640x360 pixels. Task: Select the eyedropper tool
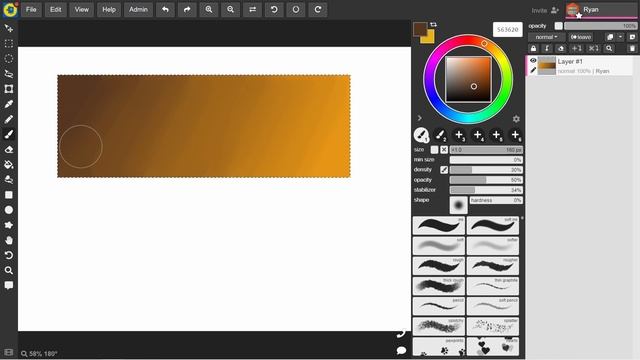[9, 104]
